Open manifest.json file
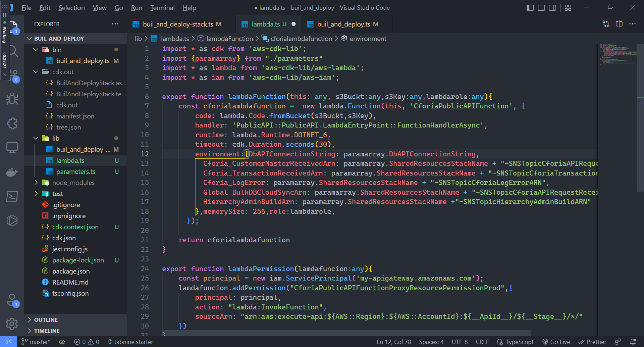The height and width of the screenshot is (347, 644). coord(75,116)
